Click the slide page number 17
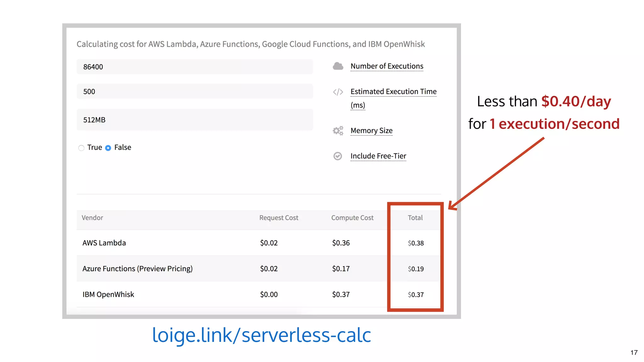644x362 pixels. (x=634, y=353)
